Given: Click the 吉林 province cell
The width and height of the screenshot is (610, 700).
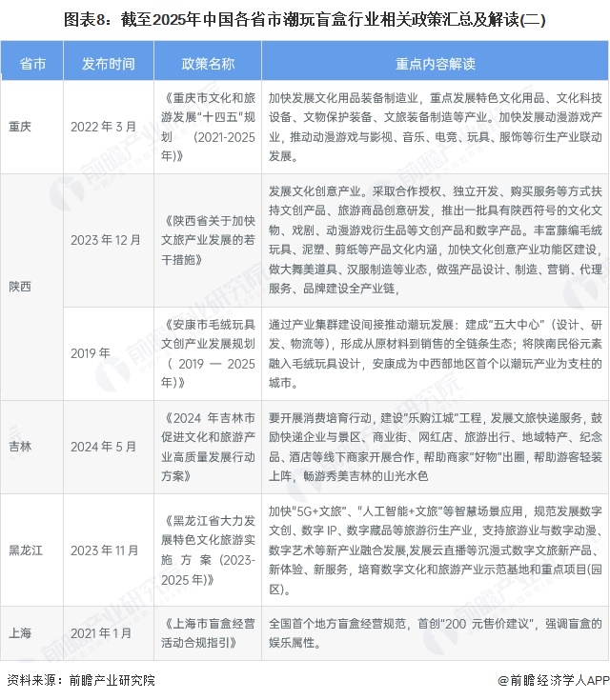Looking at the screenshot, I should [20, 445].
